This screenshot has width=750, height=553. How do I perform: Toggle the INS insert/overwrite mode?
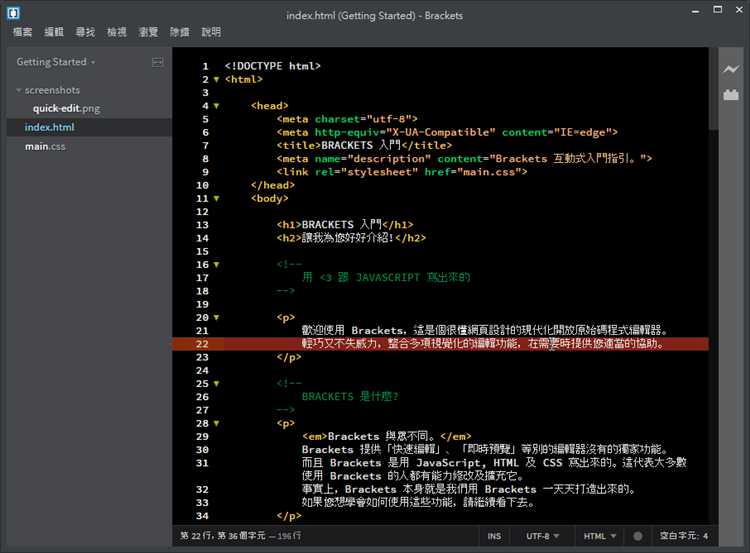click(x=494, y=536)
